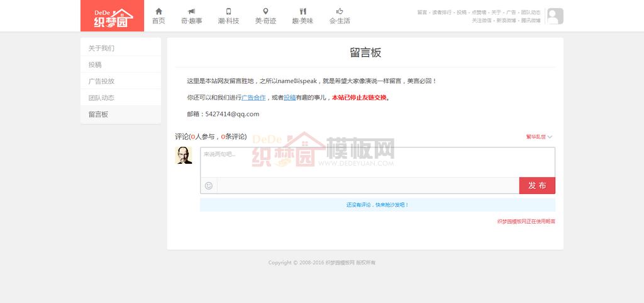Click the megaphone icon for 奇·趣事
Viewport: 644px width, 303px height.
(191, 11)
